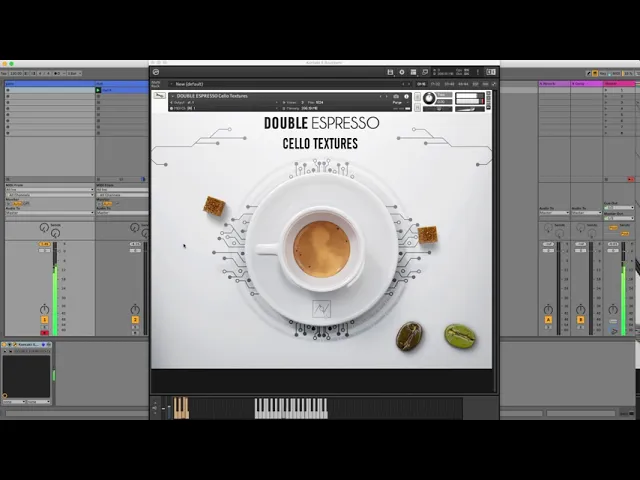Open Kontakt options gear icon
The width and height of the screenshot is (640, 480).
[x=402, y=72]
